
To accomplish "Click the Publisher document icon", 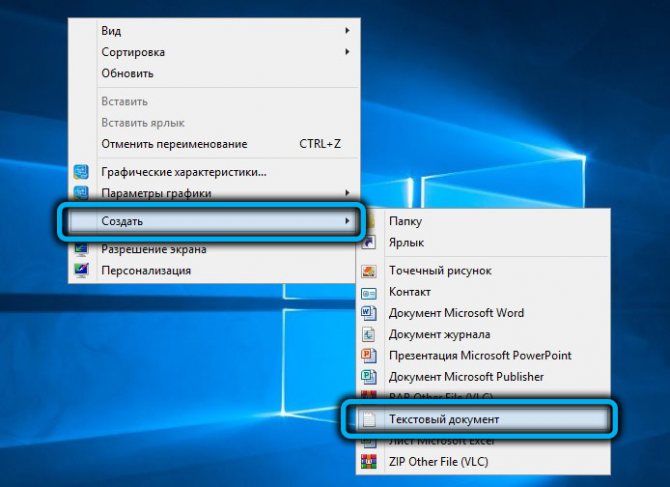I will (x=369, y=377).
